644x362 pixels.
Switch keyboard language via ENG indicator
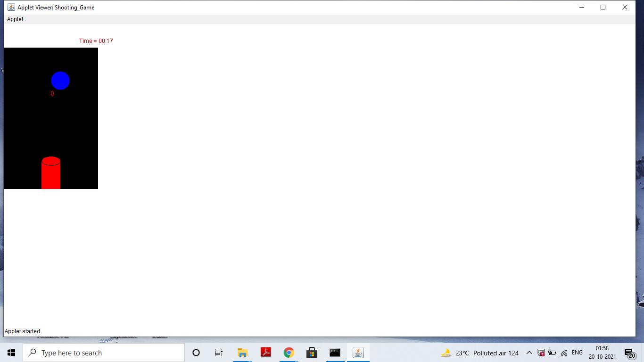click(577, 353)
